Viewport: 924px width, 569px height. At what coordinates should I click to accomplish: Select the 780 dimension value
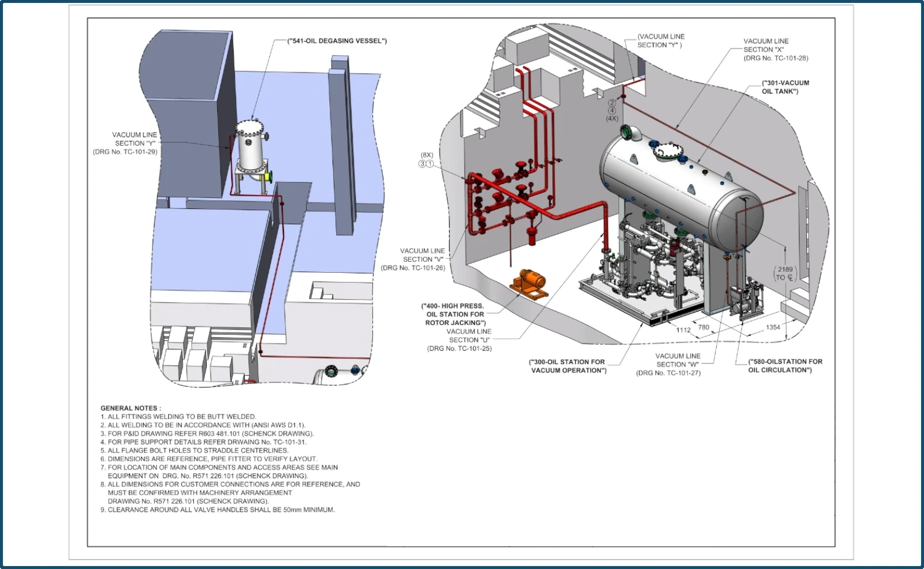pos(703,327)
